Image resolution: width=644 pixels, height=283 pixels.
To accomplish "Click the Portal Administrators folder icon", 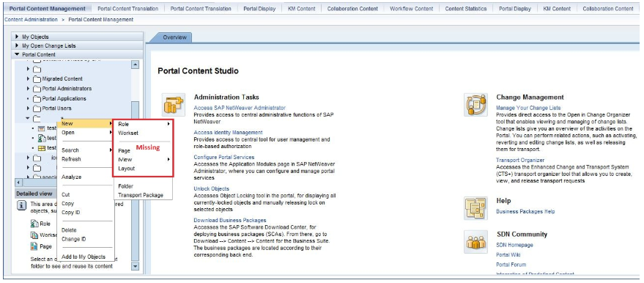I will [x=37, y=89].
